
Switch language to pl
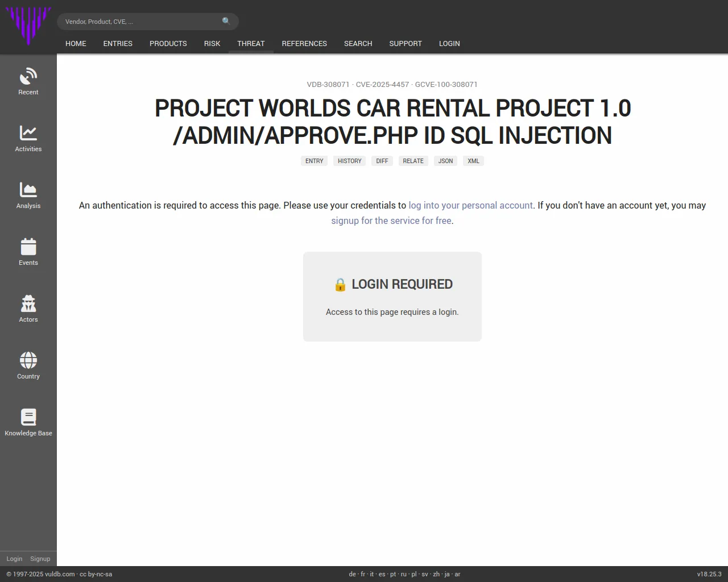tap(414, 574)
